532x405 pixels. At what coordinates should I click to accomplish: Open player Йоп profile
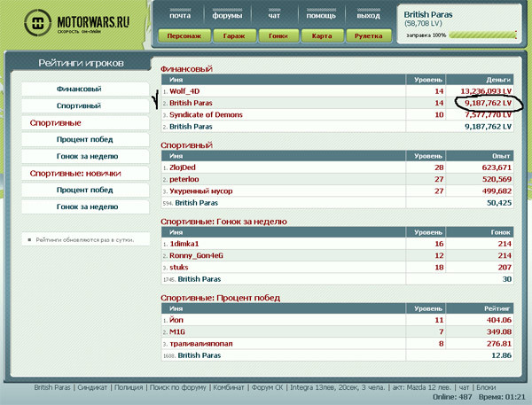tap(176, 320)
